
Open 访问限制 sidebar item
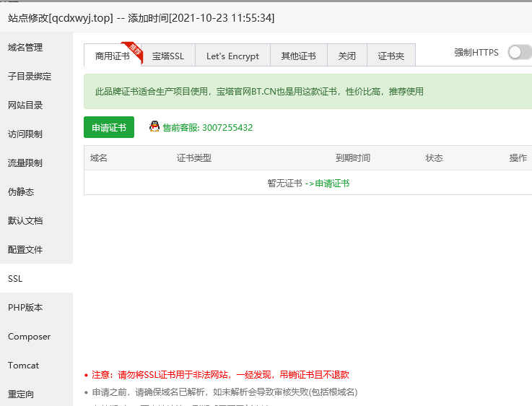[x=36, y=134]
